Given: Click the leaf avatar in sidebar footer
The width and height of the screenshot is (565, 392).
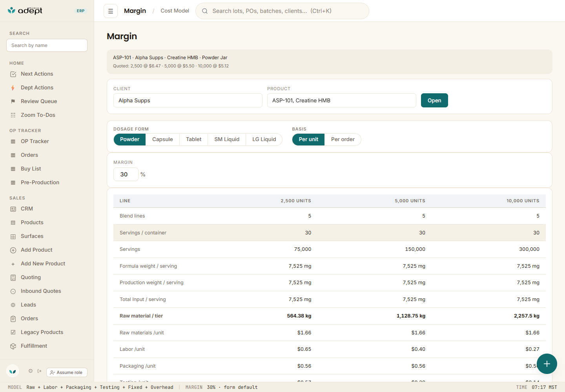Looking at the screenshot, I should coord(13,371).
